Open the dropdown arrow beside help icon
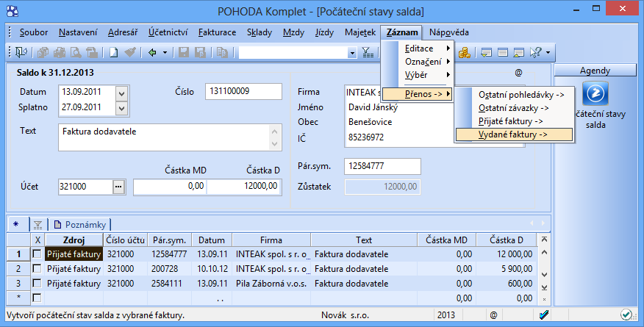This screenshot has width=644, height=327. (x=548, y=52)
